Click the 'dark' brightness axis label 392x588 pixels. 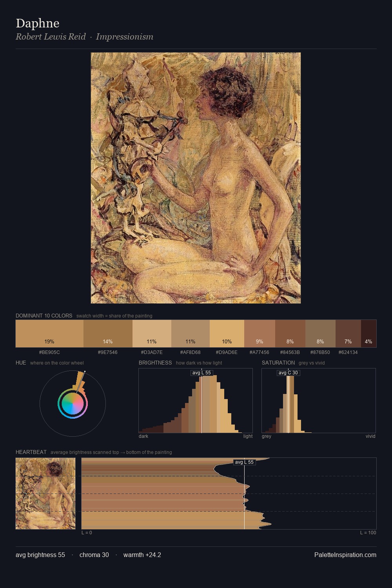point(143,436)
